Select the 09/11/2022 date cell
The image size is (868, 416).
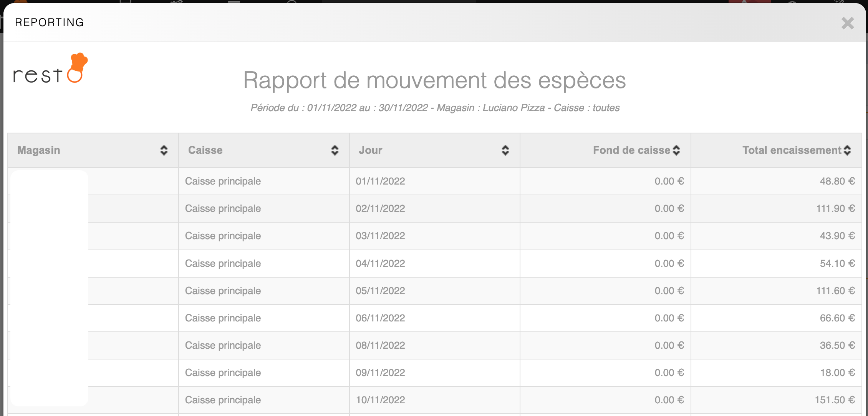380,373
